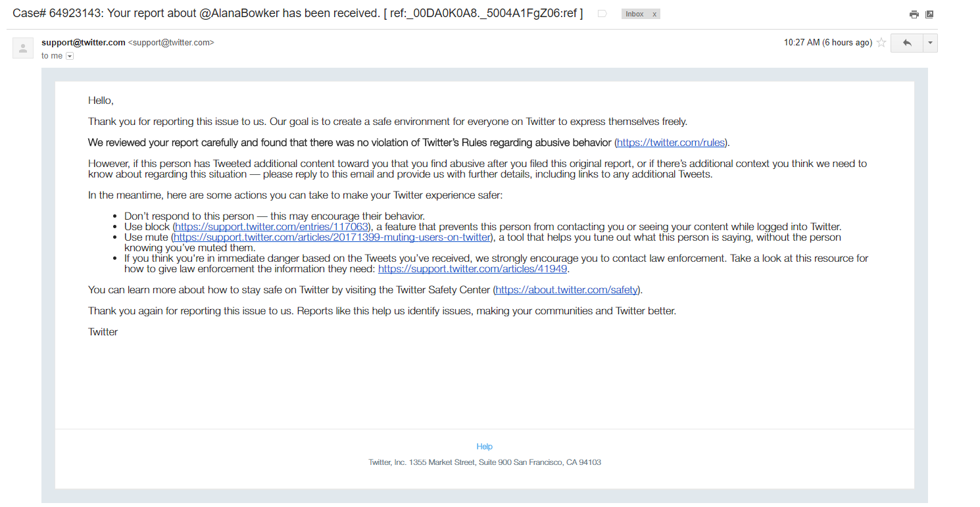Open the law enforcement articles/41949 link

coord(472,269)
